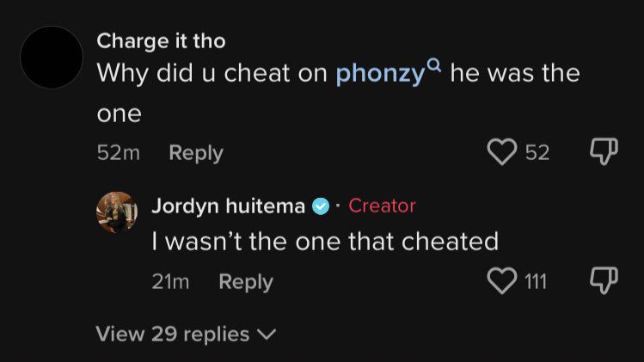Click the View 29 replies text
Image resolution: width=644 pixels, height=362 pixels.
point(172,334)
